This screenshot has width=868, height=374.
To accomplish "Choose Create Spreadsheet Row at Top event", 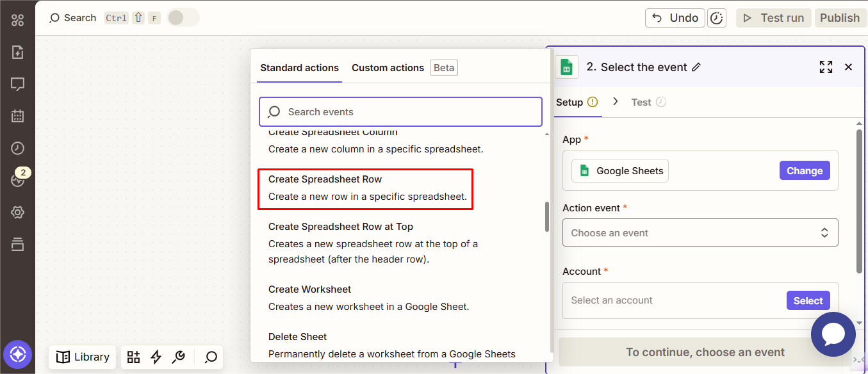I will pos(341,227).
